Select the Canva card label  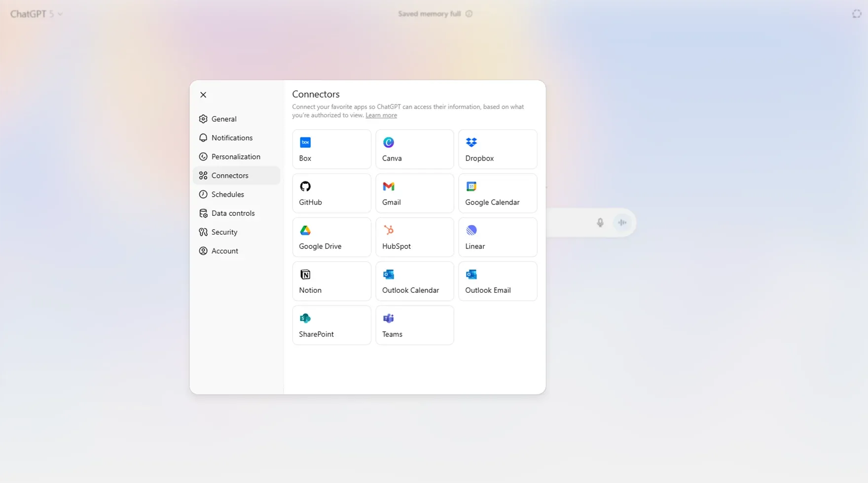click(x=392, y=158)
